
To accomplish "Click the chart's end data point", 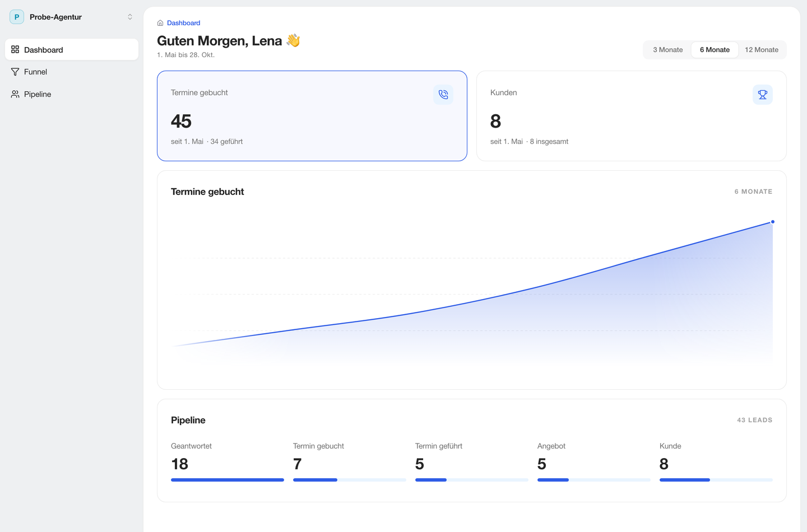I will pyautogui.click(x=773, y=222).
